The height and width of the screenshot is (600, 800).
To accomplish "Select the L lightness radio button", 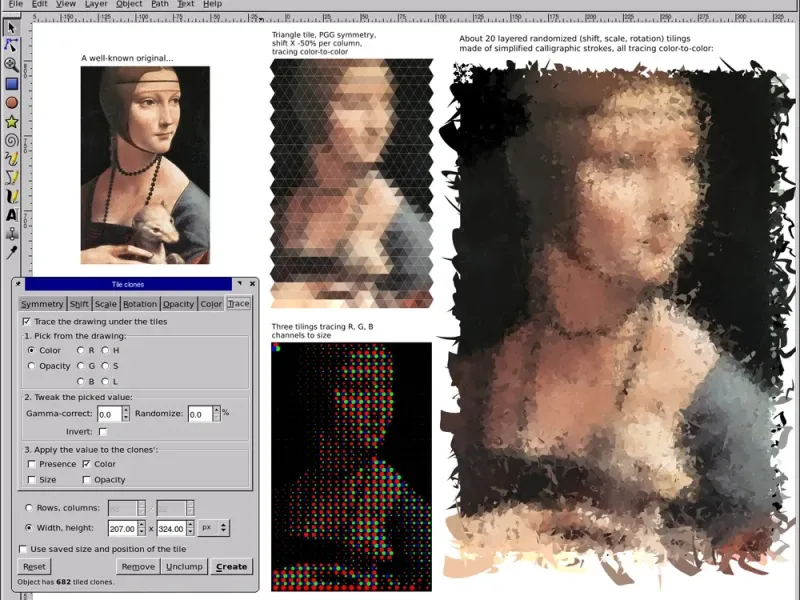I will [x=105, y=381].
